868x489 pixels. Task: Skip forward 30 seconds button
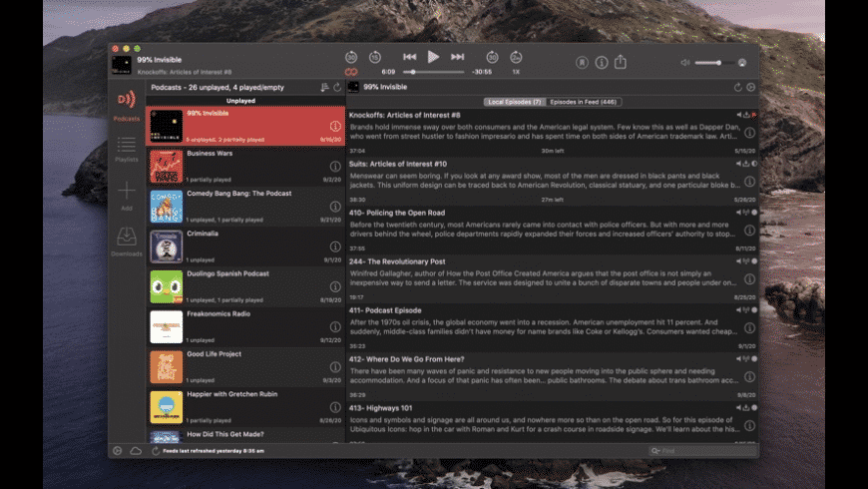coord(492,57)
